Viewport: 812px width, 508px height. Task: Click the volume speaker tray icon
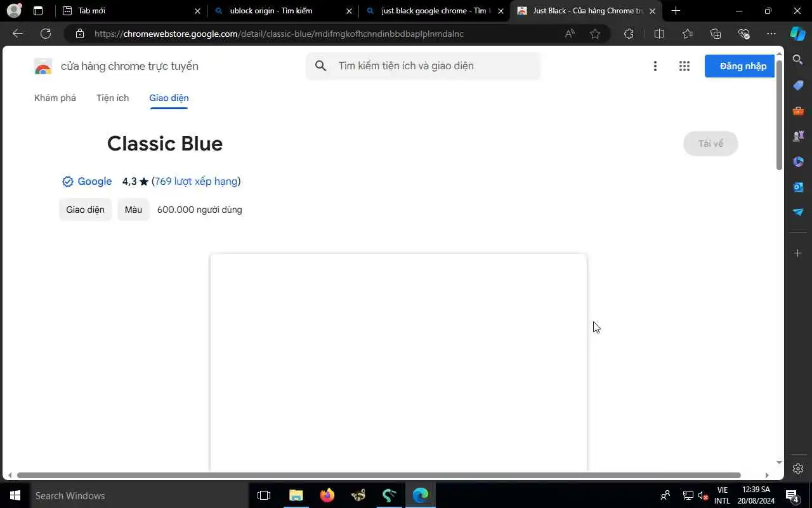(702, 495)
